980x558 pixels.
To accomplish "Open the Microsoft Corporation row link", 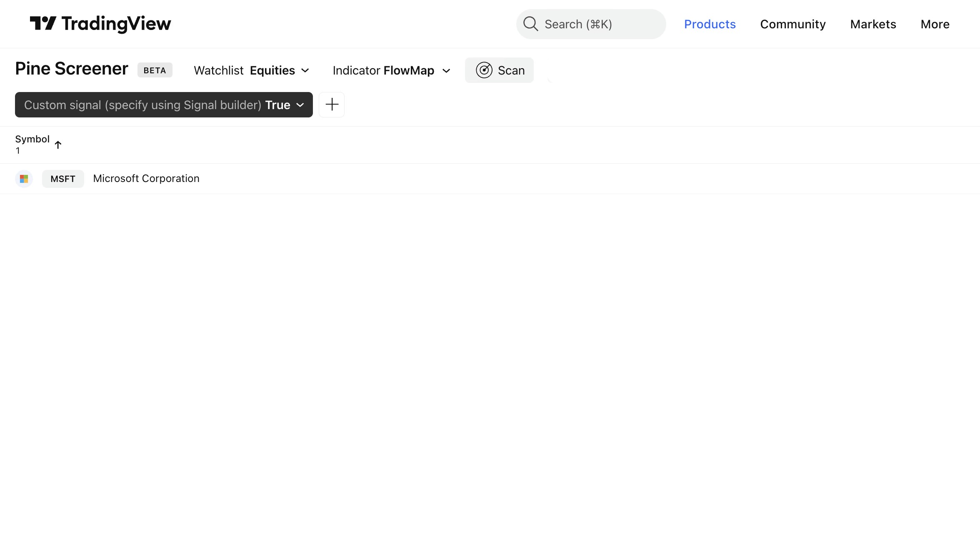I will tap(146, 179).
